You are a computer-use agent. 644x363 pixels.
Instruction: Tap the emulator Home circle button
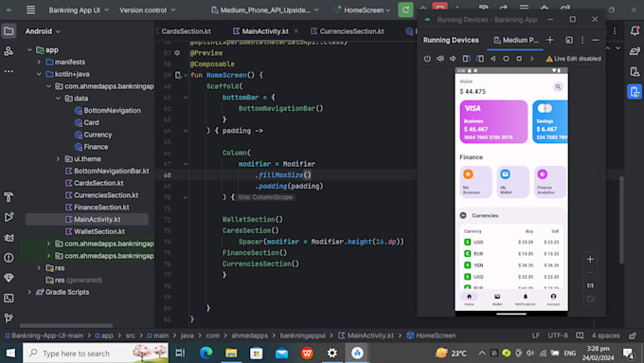click(506, 59)
